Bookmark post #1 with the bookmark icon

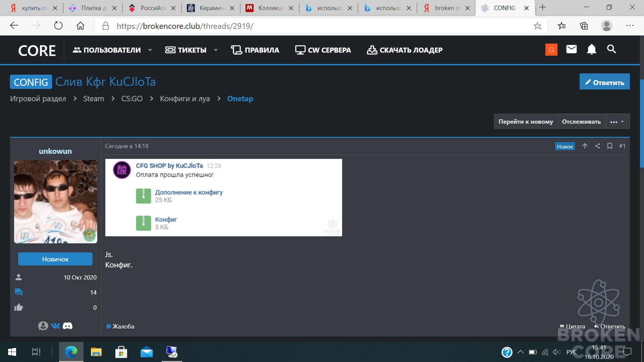click(x=610, y=146)
